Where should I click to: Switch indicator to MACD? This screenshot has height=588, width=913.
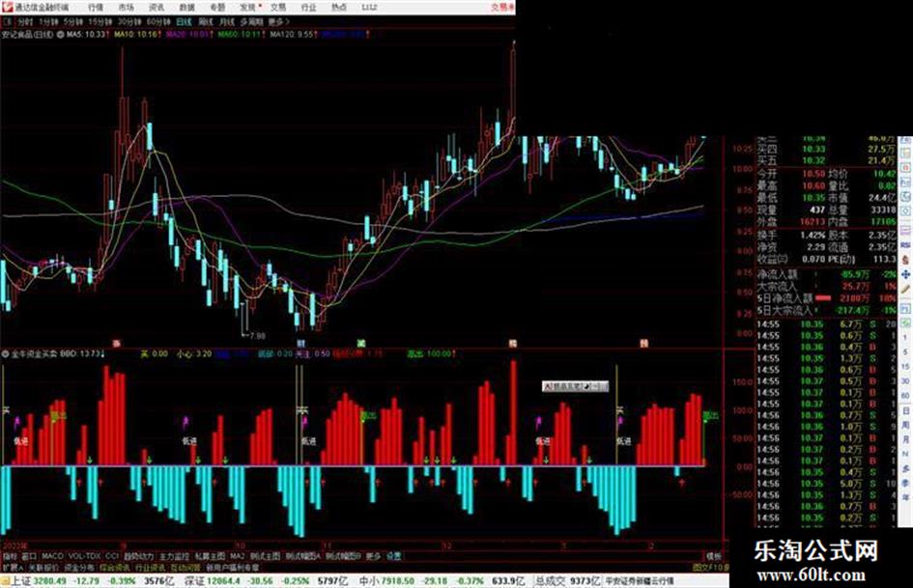(x=52, y=556)
